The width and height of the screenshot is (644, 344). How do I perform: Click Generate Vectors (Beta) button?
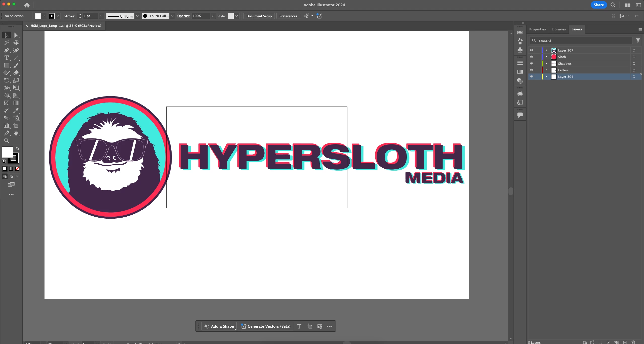(x=266, y=326)
